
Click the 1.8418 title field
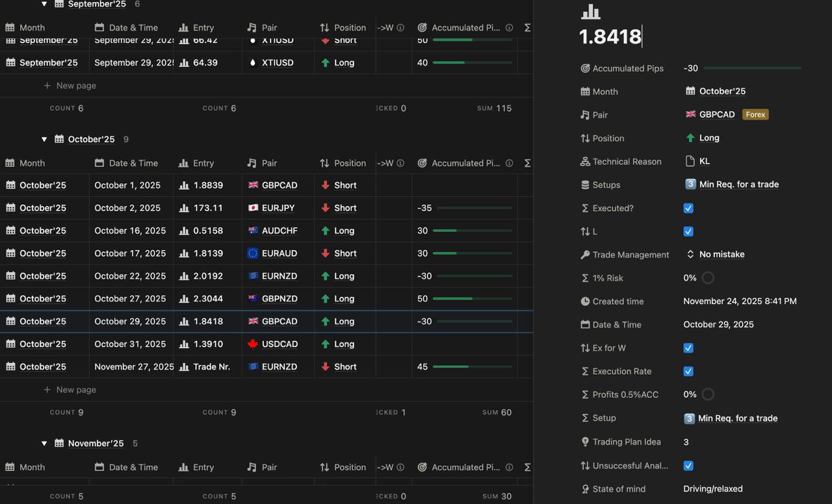610,36
